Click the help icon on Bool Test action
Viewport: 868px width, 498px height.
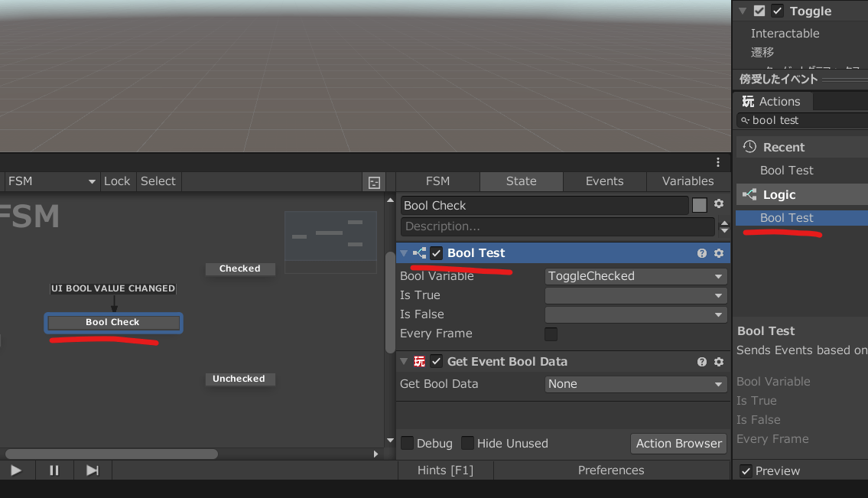(x=701, y=253)
